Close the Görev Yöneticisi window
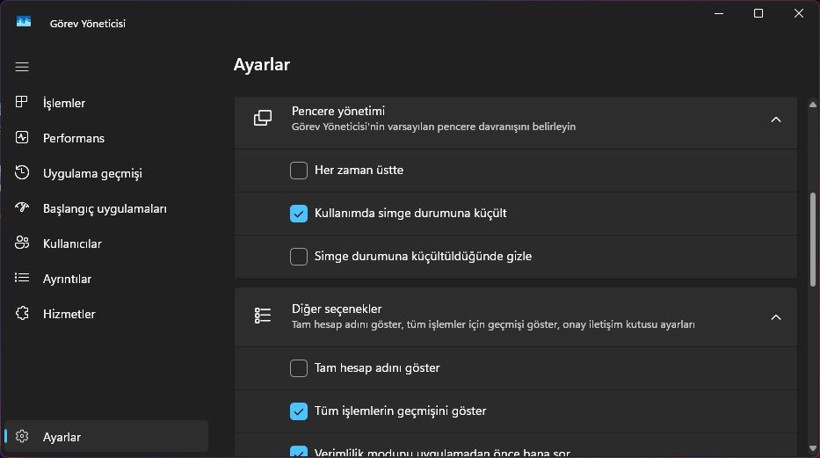The image size is (820, 458). pos(799,13)
